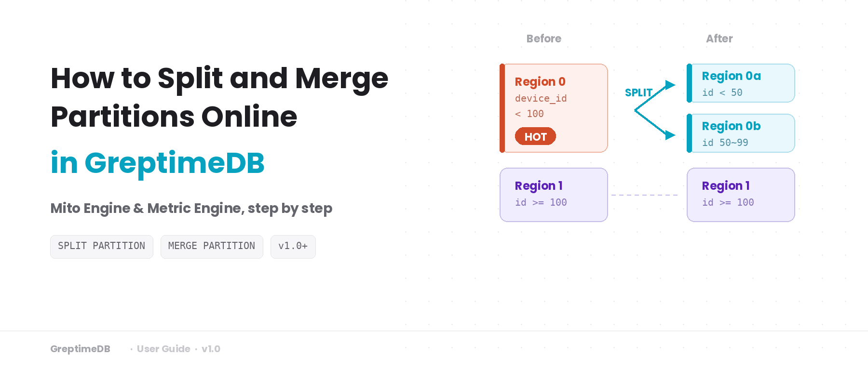The height and width of the screenshot is (369, 868).
Task: Click the MERGE PARTITION tag
Action: tap(212, 247)
